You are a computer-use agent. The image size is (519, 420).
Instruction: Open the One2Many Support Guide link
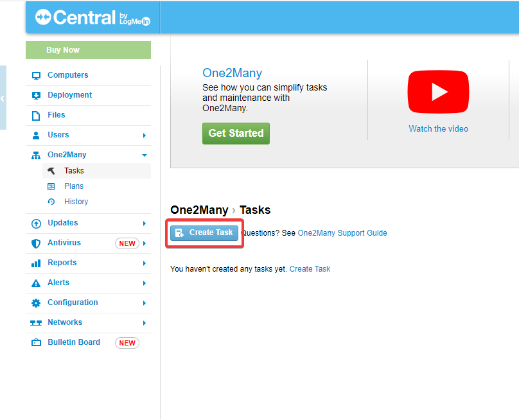pyautogui.click(x=342, y=233)
